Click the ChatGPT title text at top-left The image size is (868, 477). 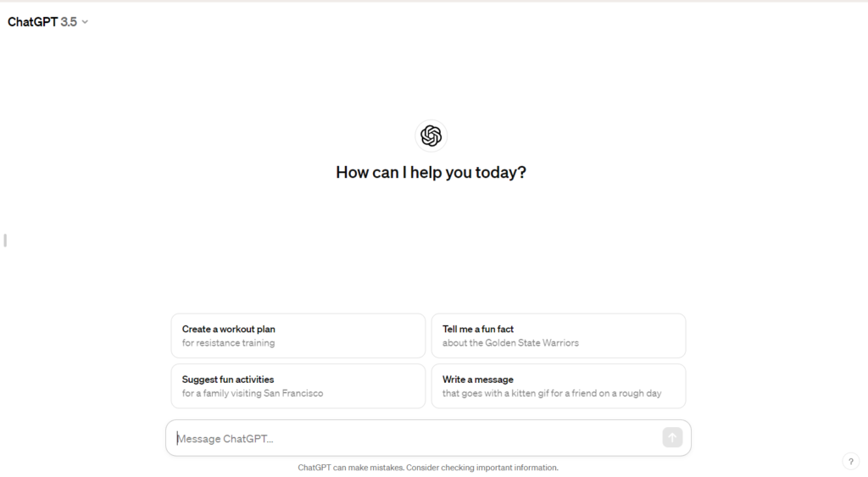tap(33, 22)
